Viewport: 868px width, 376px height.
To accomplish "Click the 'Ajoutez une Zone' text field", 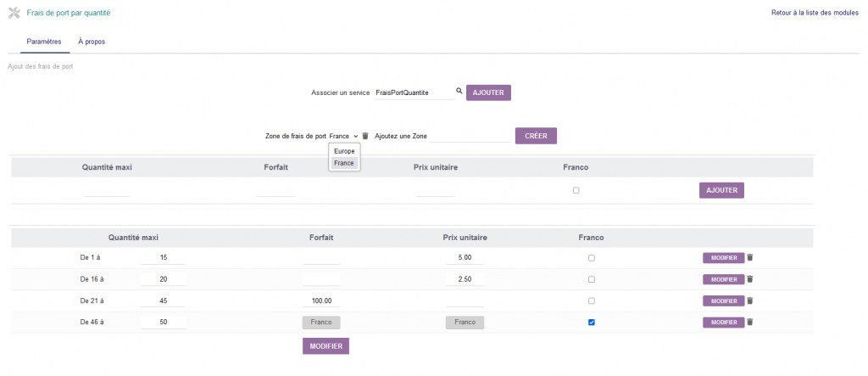I will click(x=469, y=136).
